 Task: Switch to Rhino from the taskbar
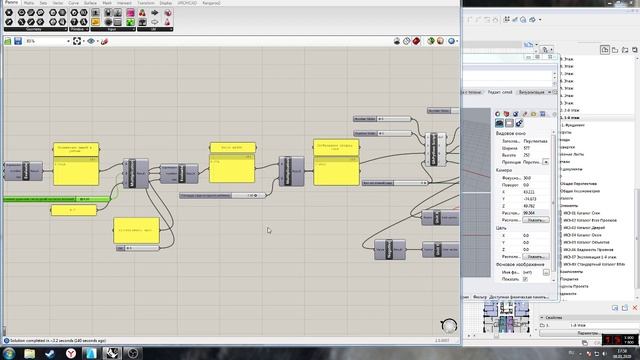click(x=112, y=353)
